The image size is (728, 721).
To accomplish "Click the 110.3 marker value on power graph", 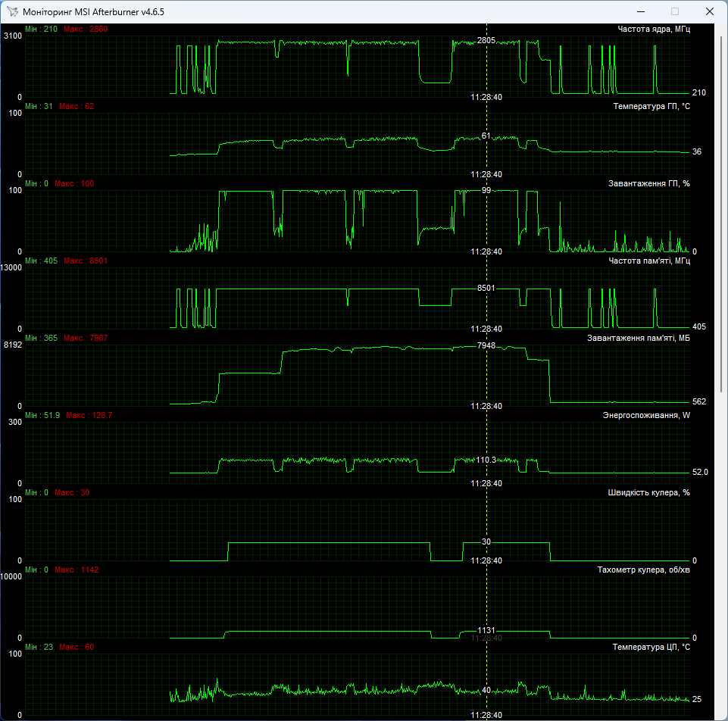I will coord(486,460).
